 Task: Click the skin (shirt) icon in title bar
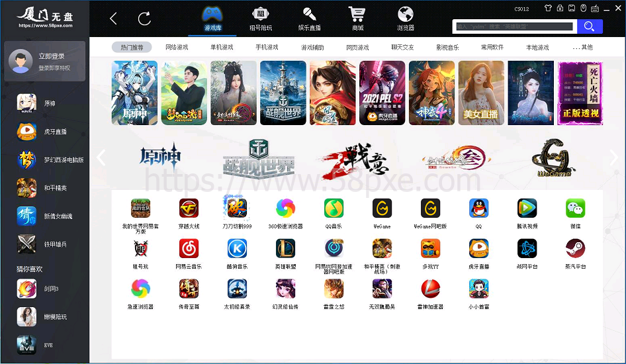click(x=548, y=8)
